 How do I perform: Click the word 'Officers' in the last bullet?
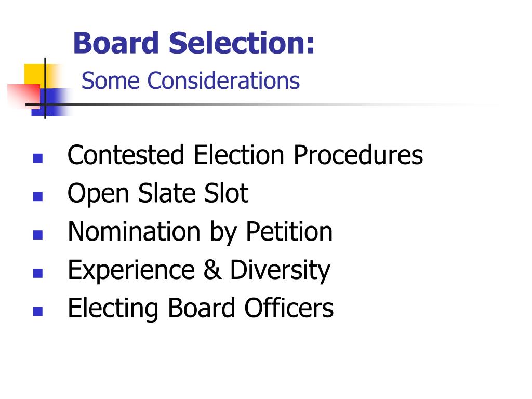(289, 308)
